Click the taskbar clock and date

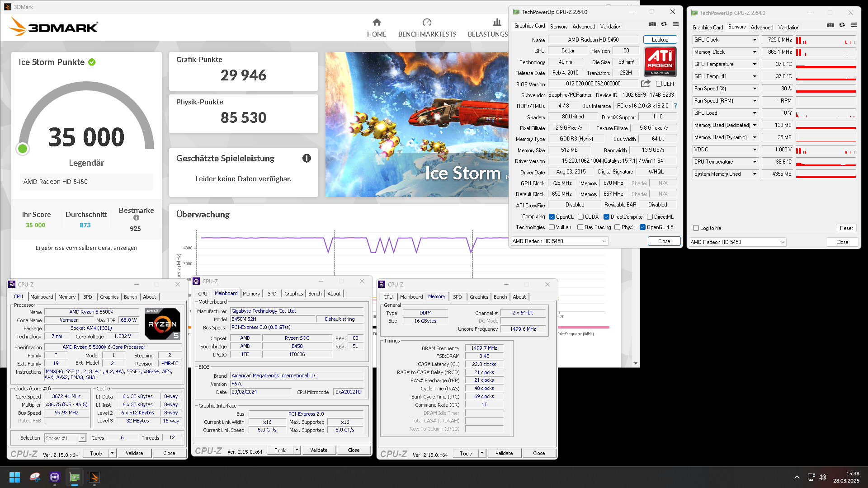click(x=846, y=477)
